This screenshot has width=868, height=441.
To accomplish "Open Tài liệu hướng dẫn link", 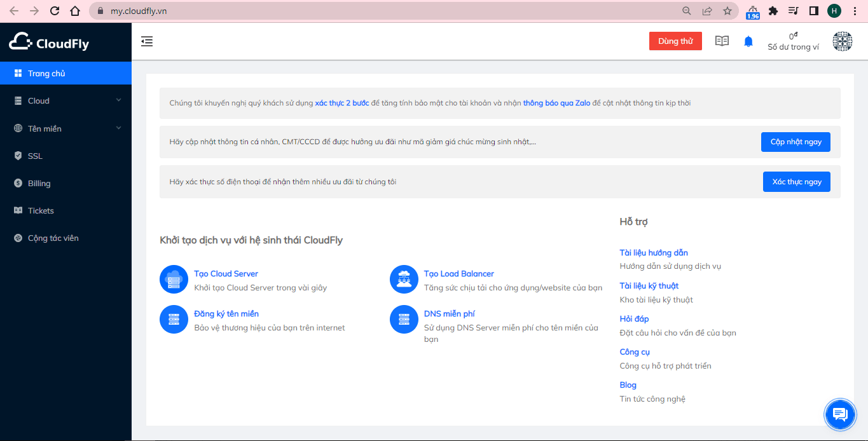I will [654, 253].
